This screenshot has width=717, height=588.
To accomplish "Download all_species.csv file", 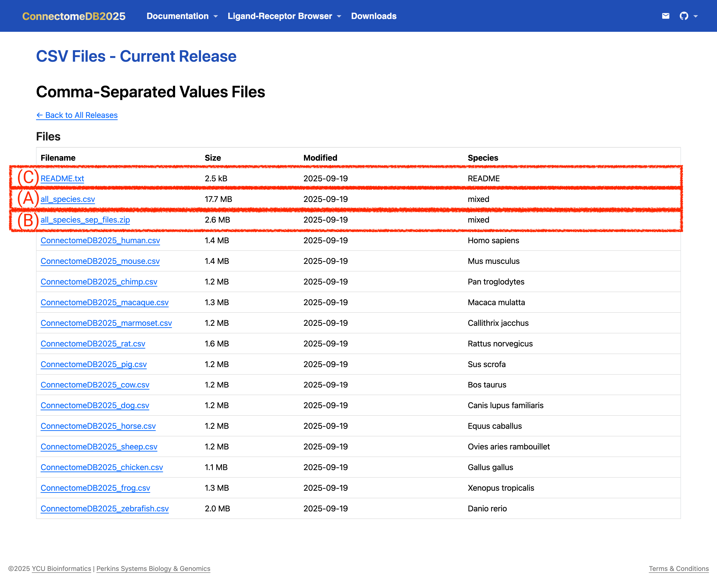I will 68,199.
